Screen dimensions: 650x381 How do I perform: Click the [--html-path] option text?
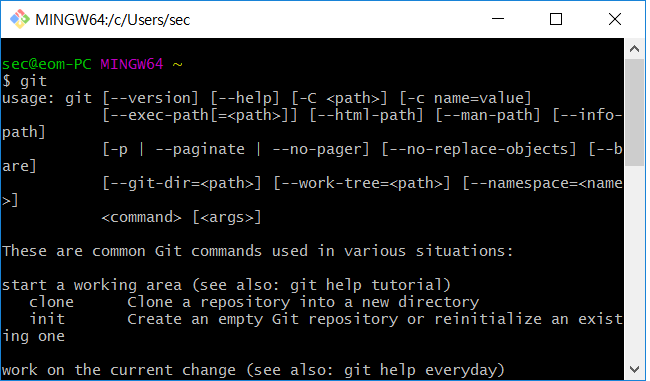366,115
